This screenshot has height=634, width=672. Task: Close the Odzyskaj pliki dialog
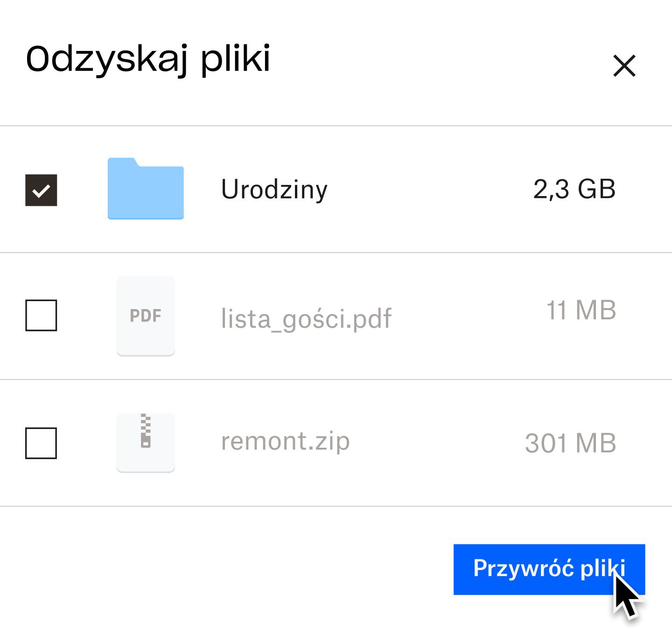click(624, 65)
